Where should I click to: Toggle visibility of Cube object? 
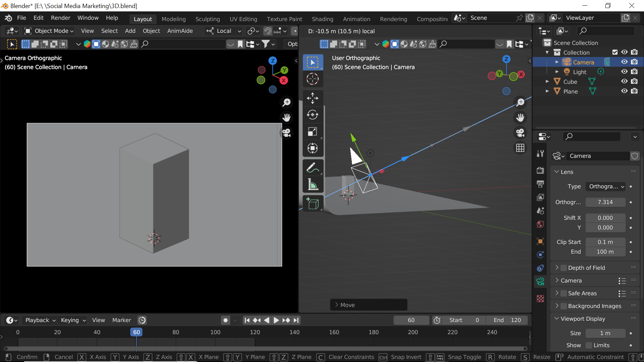tap(625, 81)
